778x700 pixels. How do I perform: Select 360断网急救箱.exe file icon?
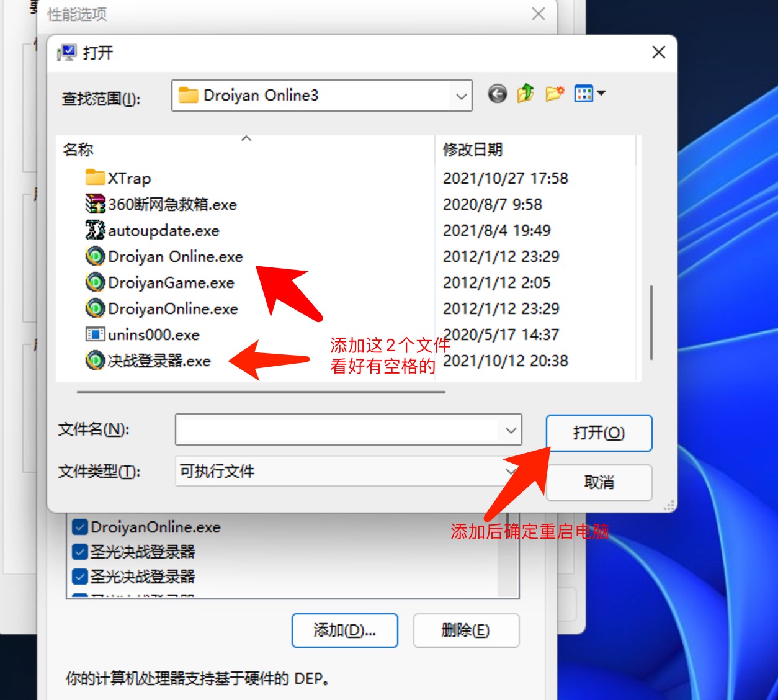95,204
